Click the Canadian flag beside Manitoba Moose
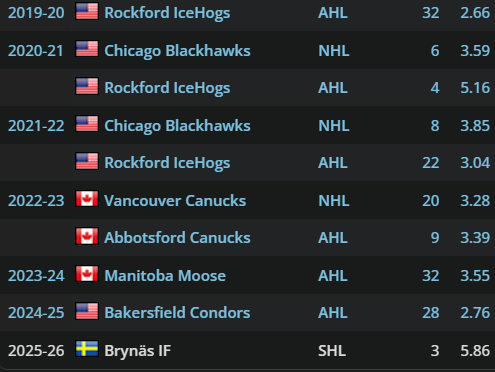Image resolution: width=495 pixels, height=372 pixels. coord(87,274)
